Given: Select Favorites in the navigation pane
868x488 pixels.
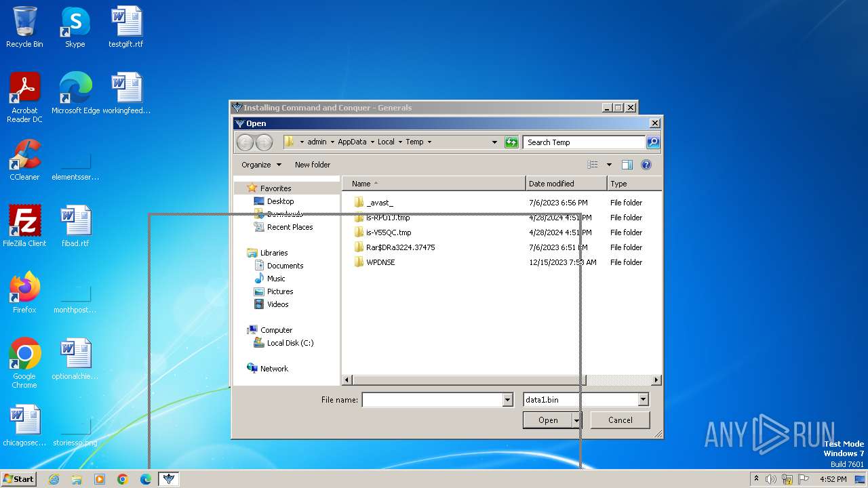Looking at the screenshot, I should tap(275, 188).
